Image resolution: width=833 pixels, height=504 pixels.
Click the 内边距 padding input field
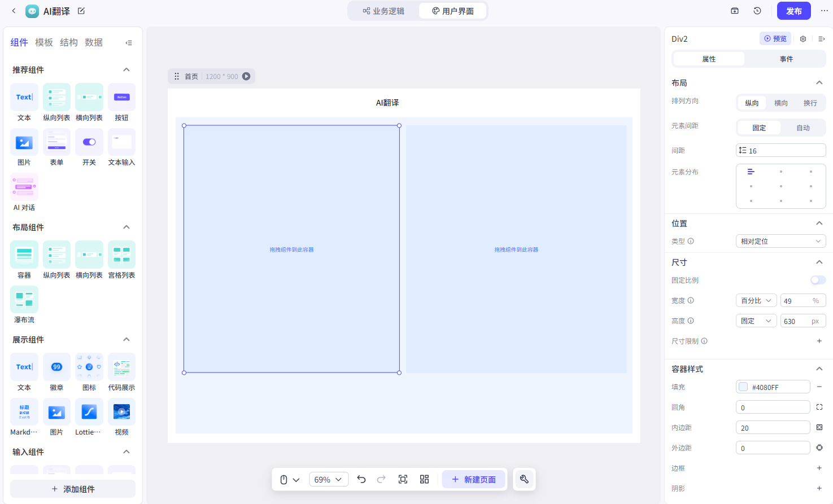[773, 427]
